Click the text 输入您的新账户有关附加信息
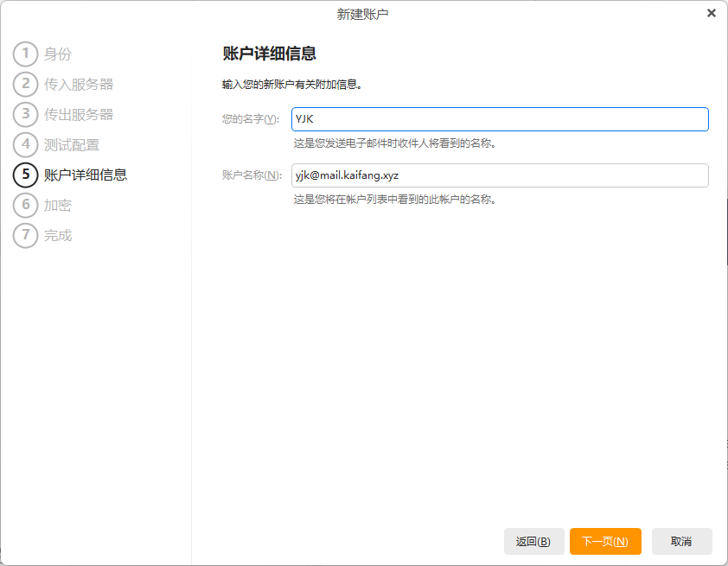The height and width of the screenshot is (566, 728). (291, 85)
